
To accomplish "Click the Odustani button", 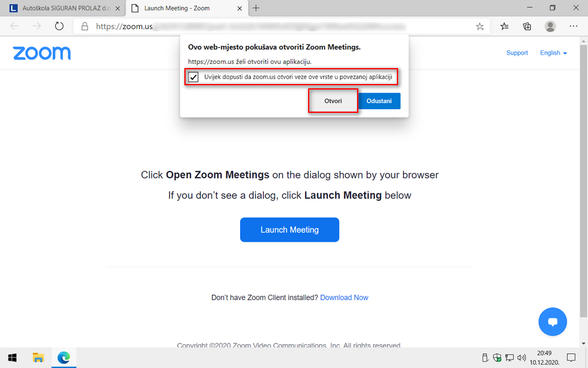I will pyautogui.click(x=379, y=101).
